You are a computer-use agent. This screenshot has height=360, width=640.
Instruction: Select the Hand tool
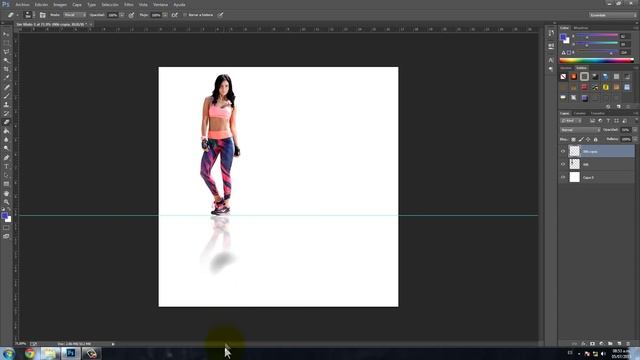[x=6, y=193]
